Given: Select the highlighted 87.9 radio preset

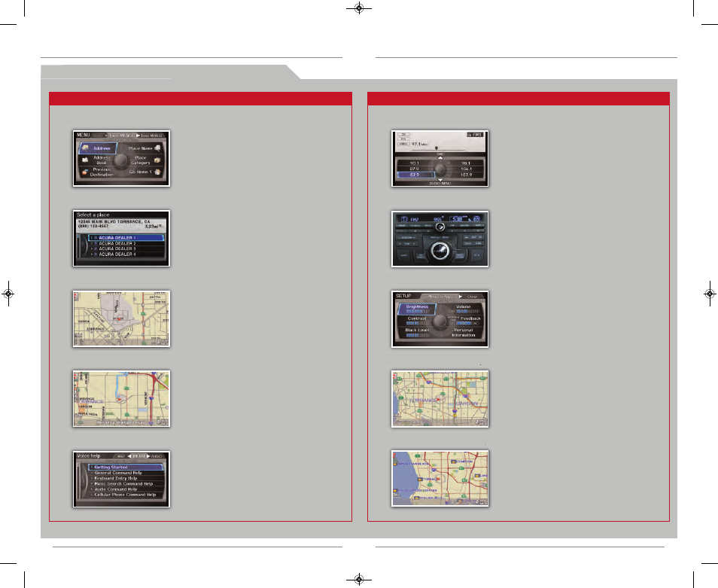Looking at the screenshot, I should 415,175.
